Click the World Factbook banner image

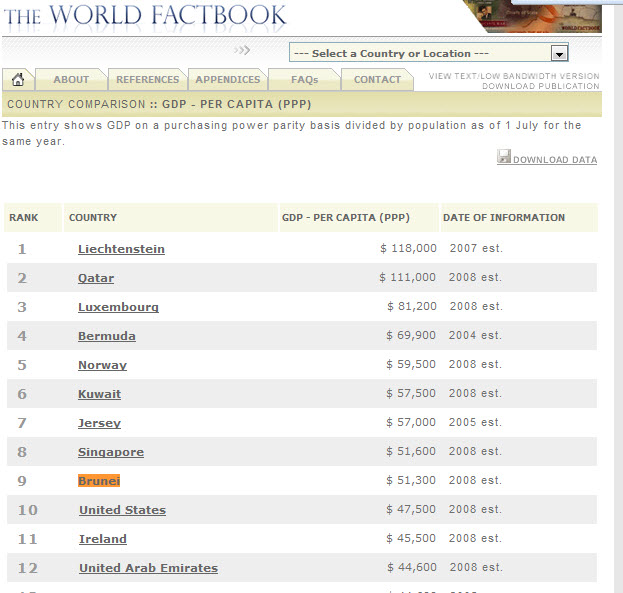(x=533, y=16)
